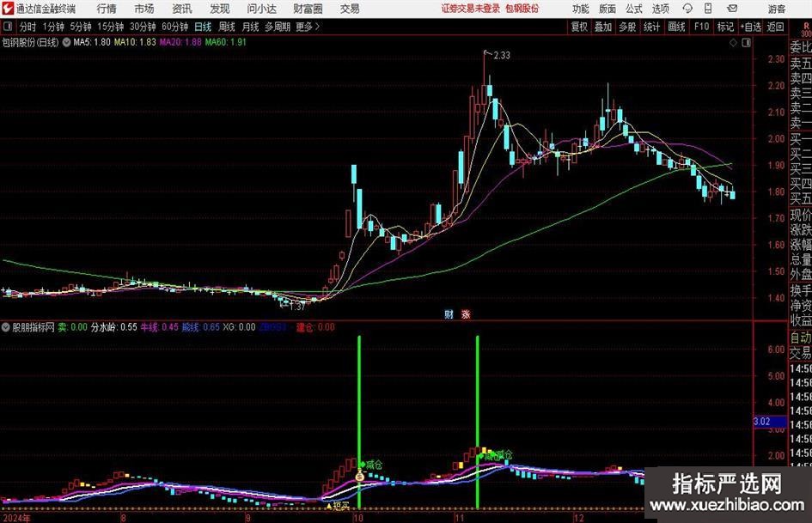Image resolution: width=812 pixels, height=523 pixels.
Task: Open the 画线 drawing tools
Action: [x=676, y=27]
